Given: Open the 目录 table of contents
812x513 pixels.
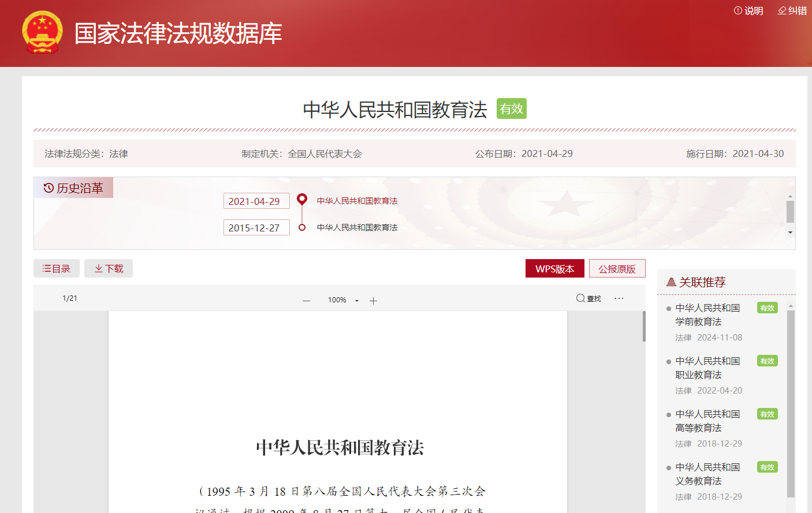Looking at the screenshot, I should tap(57, 269).
